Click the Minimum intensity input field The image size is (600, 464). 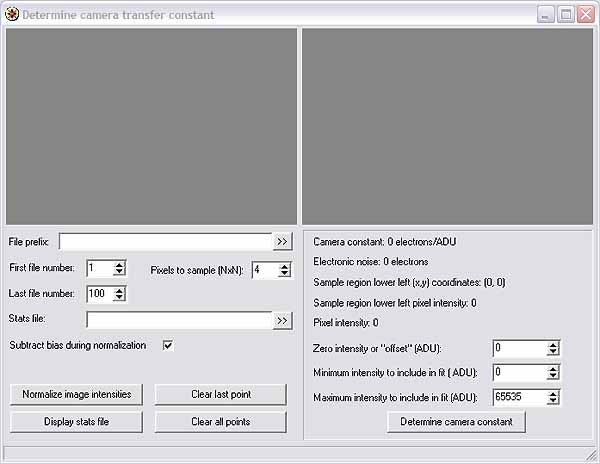520,373
